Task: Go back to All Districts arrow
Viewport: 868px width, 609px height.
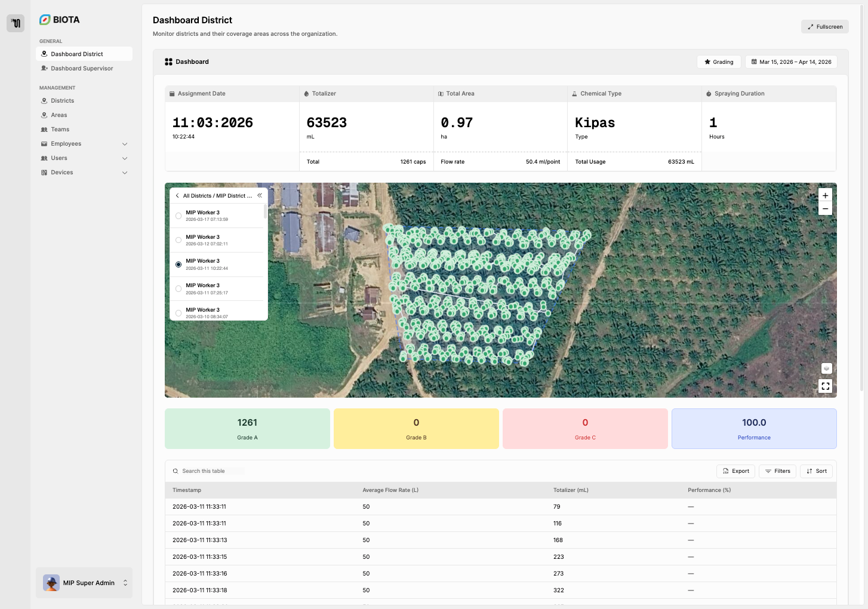Action: (177, 196)
